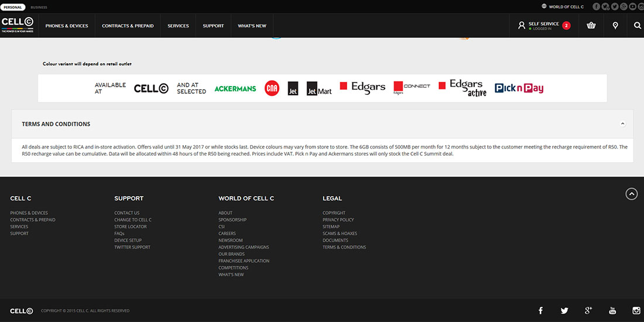The image size is (644, 322).
Task: Open the footer Terms & Conditions link
Action: [x=344, y=247]
